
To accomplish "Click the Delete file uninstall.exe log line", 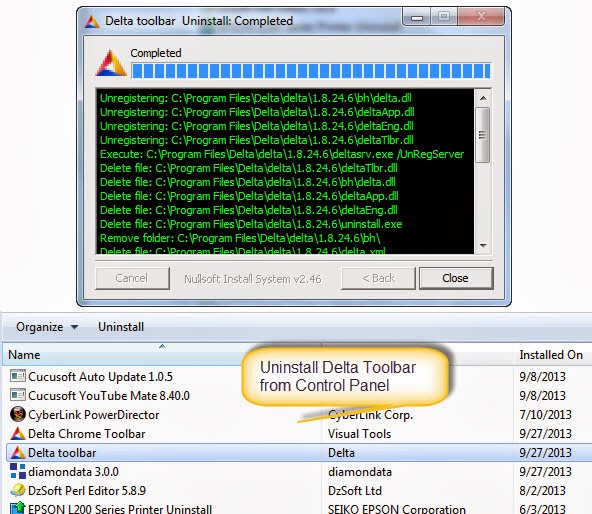I will [251, 224].
